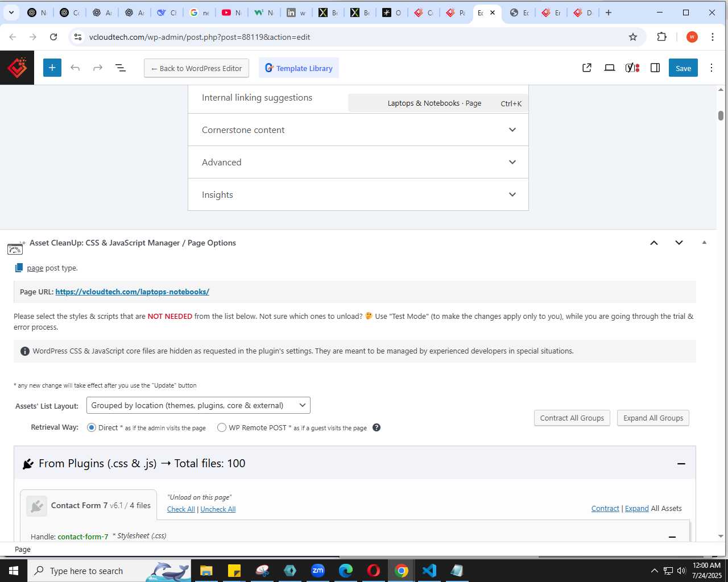
Task: Open new Chrome tab with plus
Action: point(609,13)
